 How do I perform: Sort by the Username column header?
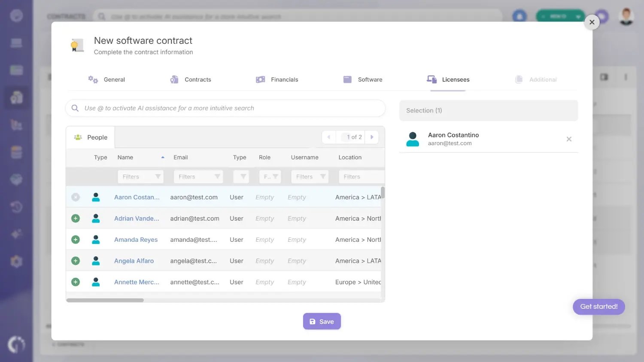(305, 158)
